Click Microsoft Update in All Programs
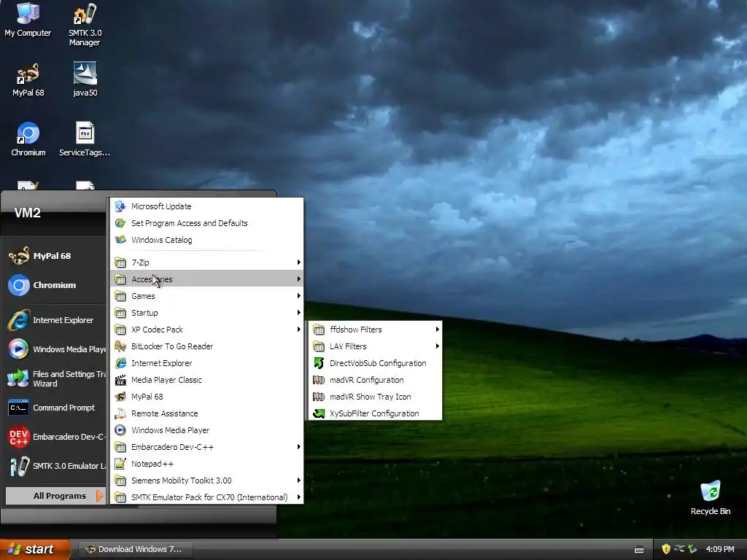The image size is (747, 560). (x=206, y=206)
